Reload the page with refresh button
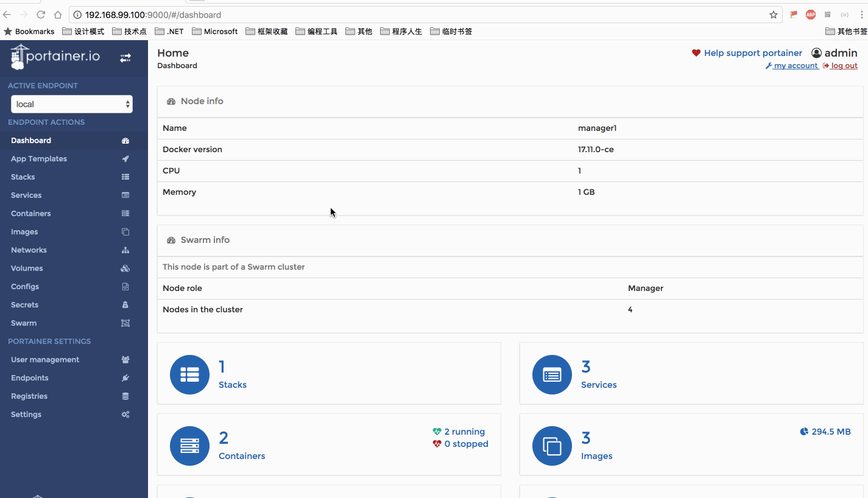This screenshot has width=868, height=498. (41, 15)
